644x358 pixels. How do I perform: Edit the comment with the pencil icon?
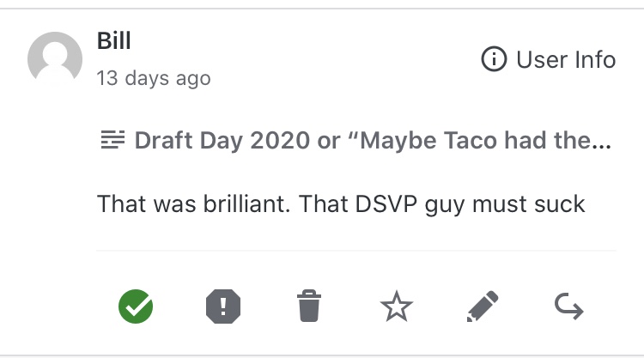(x=483, y=306)
